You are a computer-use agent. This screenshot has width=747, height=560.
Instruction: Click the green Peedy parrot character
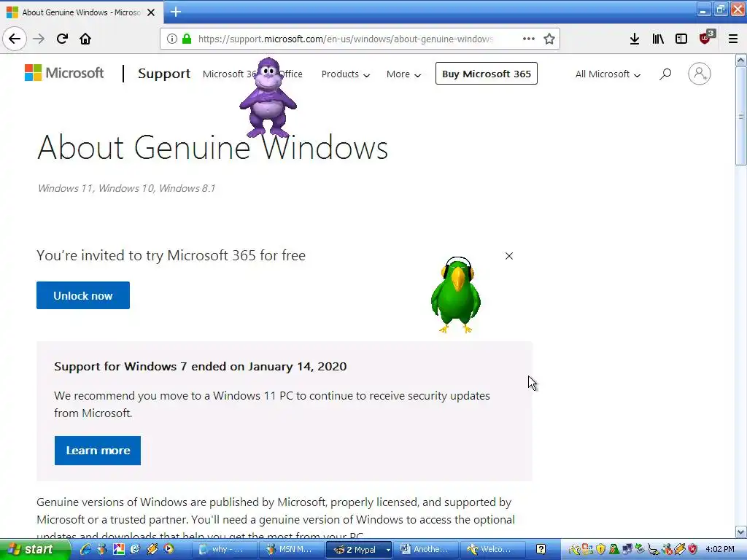point(456,295)
